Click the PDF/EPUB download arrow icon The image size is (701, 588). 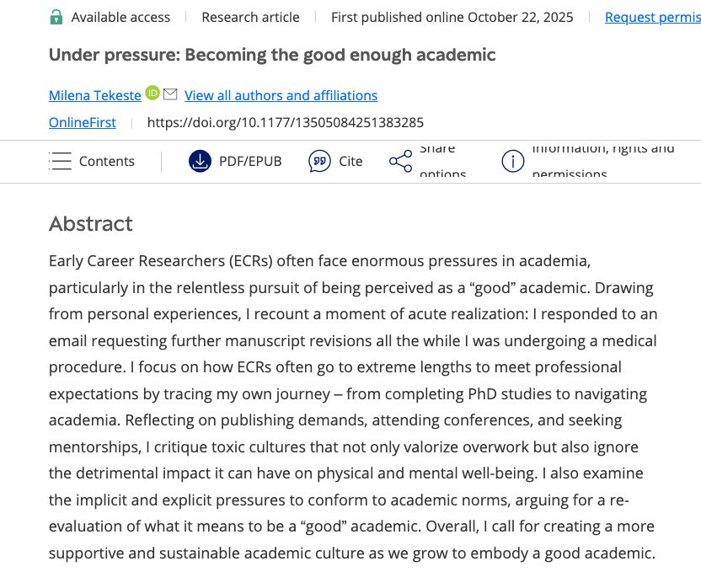point(200,161)
